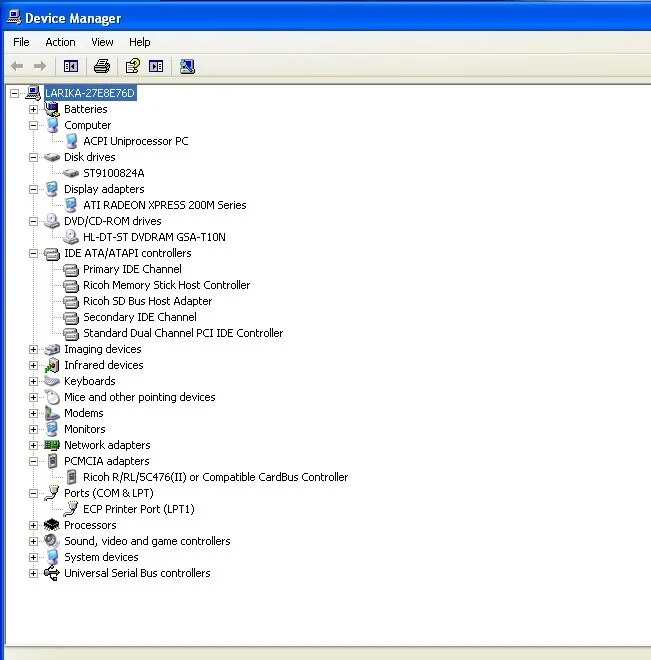Select the Disk drives label

point(90,157)
